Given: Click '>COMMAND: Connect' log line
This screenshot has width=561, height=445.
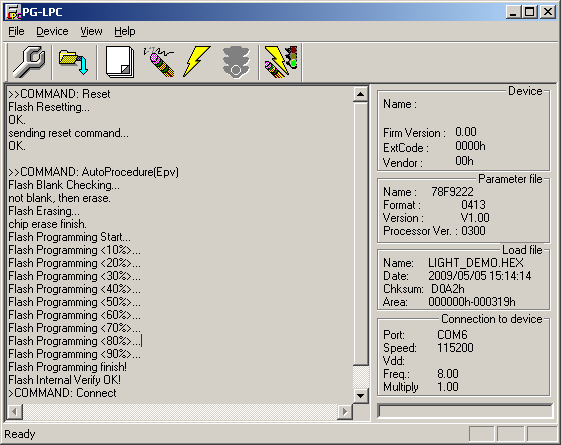Looking at the screenshot, I should 62,393.
